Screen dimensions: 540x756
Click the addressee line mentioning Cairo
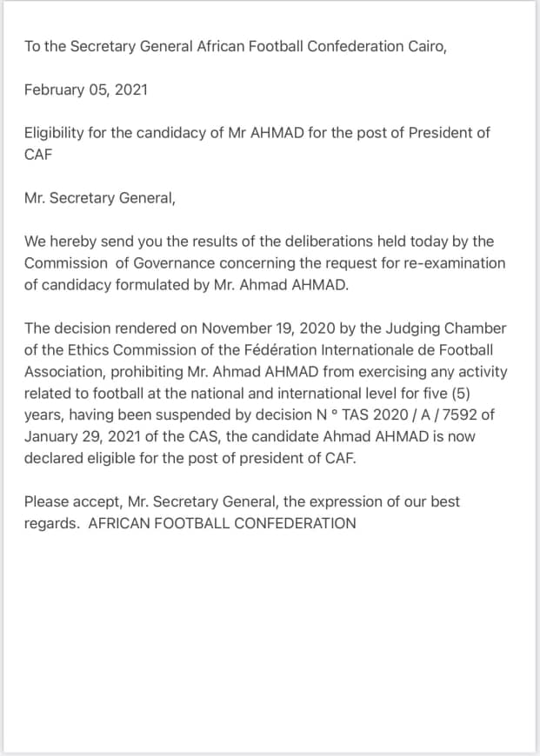click(x=235, y=46)
